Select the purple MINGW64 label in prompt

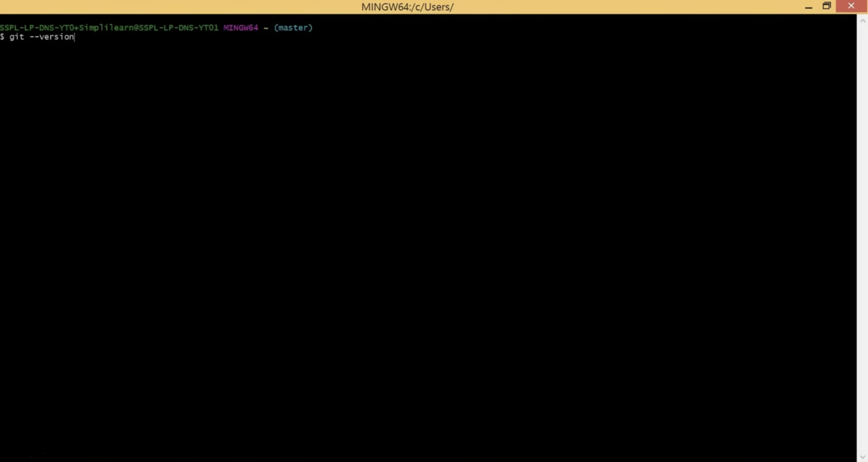coord(240,28)
